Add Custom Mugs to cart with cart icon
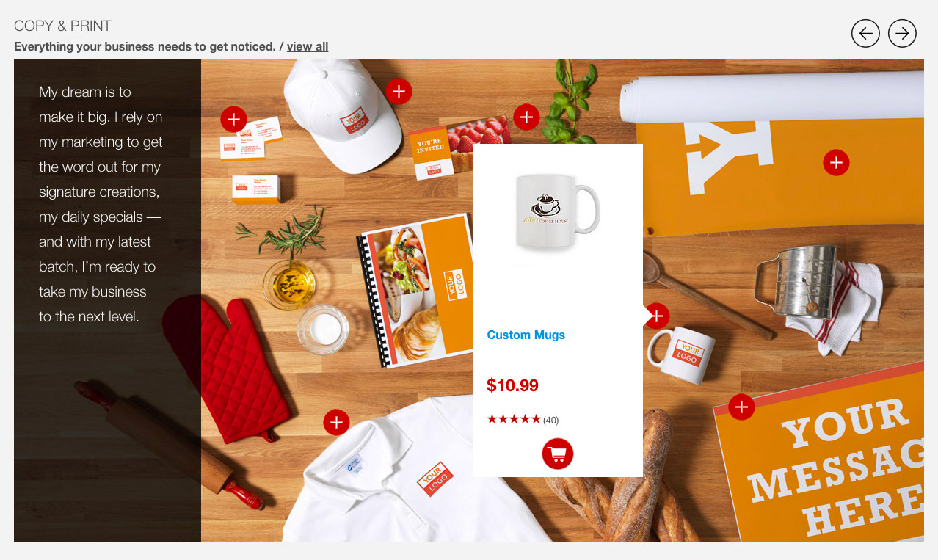This screenshot has width=938, height=560. coord(558,454)
